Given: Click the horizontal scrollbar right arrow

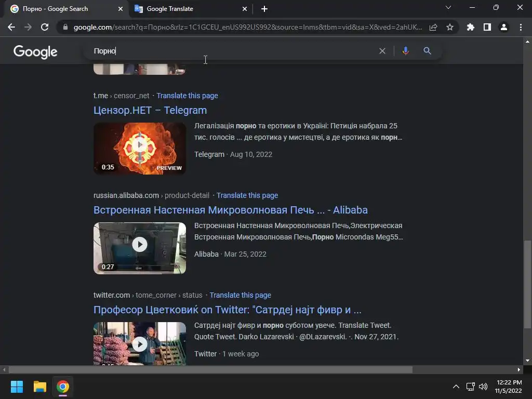Looking at the screenshot, I should point(519,369).
